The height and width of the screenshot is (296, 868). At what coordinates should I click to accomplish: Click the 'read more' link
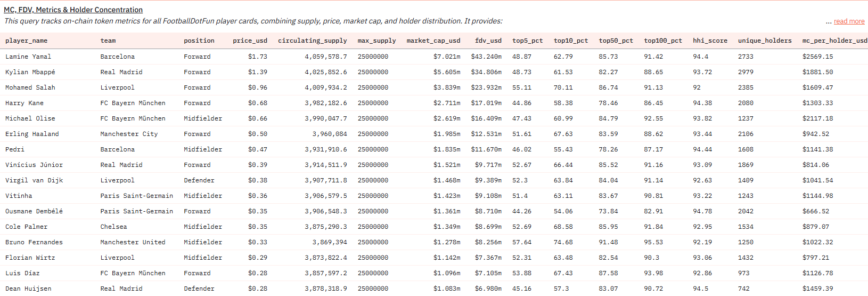[849, 21]
